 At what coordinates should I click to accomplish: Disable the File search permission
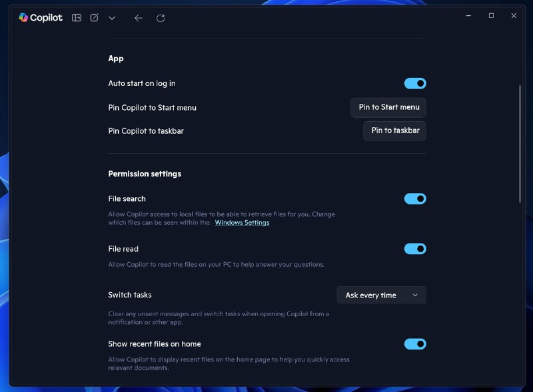point(414,198)
